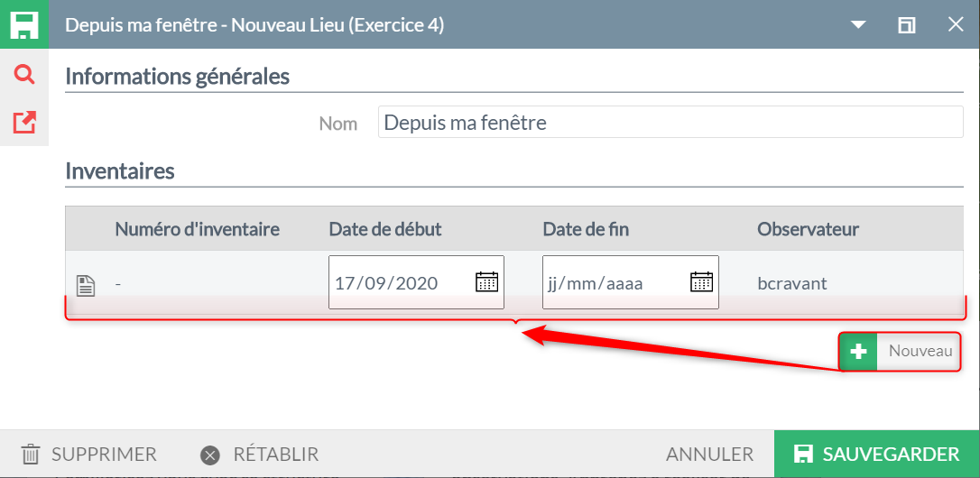Click the red open-in-new-window icon
980x478 pixels.
coord(24,123)
